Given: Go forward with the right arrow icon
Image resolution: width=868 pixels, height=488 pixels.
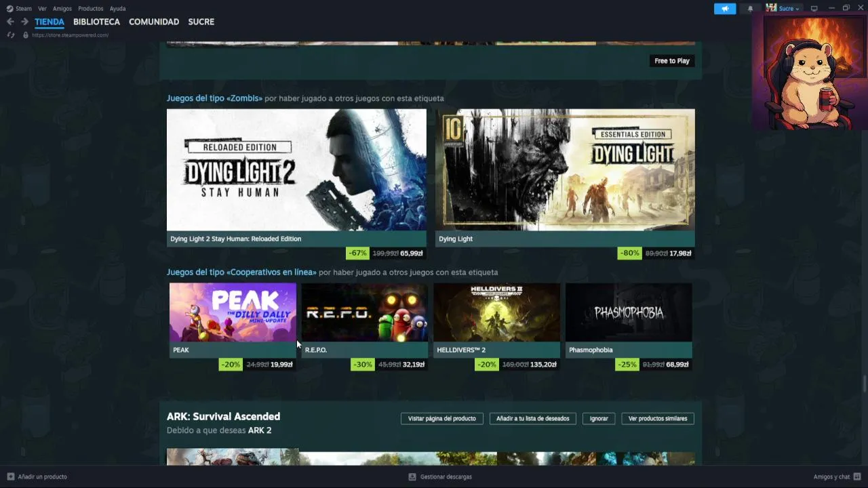Looking at the screenshot, I should click(x=24, y=22).
